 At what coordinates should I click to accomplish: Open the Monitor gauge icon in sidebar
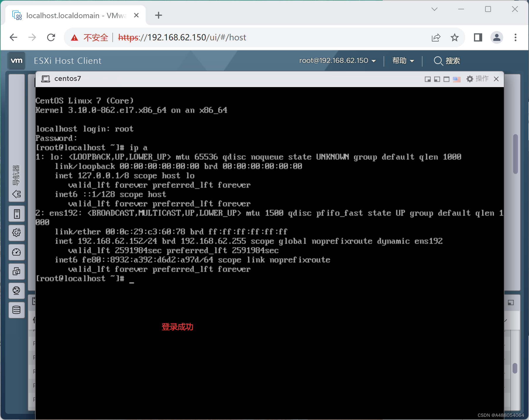pyautogui.click(x=17, y=252)
